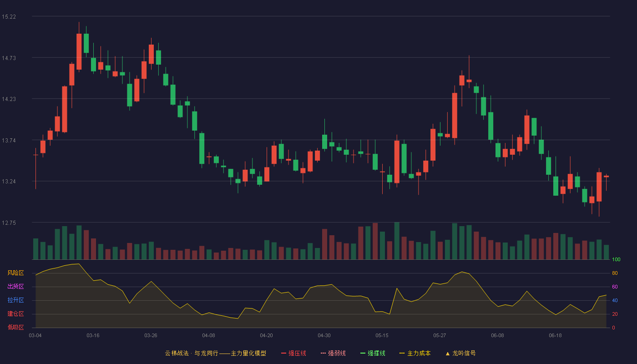637x364 pixels.
Task: Toggle the 主力成本 legend item
Action: (x=415, y=353)
